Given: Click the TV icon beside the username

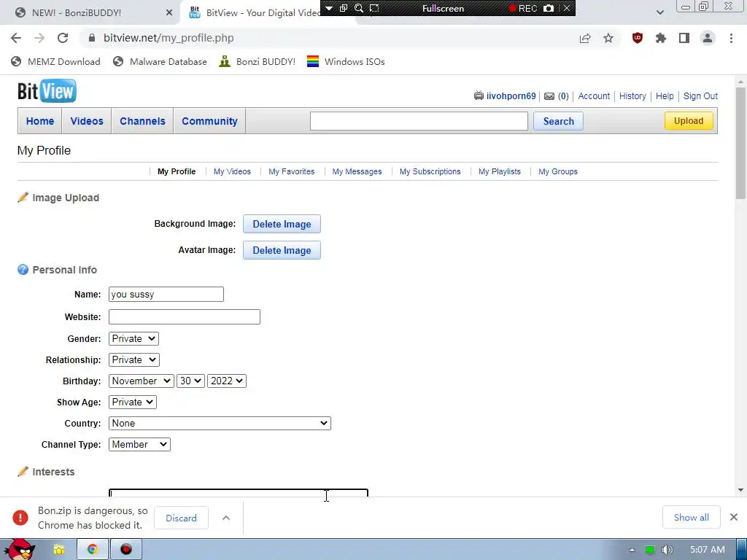Looking at the screenshot, I should point(479,96).
